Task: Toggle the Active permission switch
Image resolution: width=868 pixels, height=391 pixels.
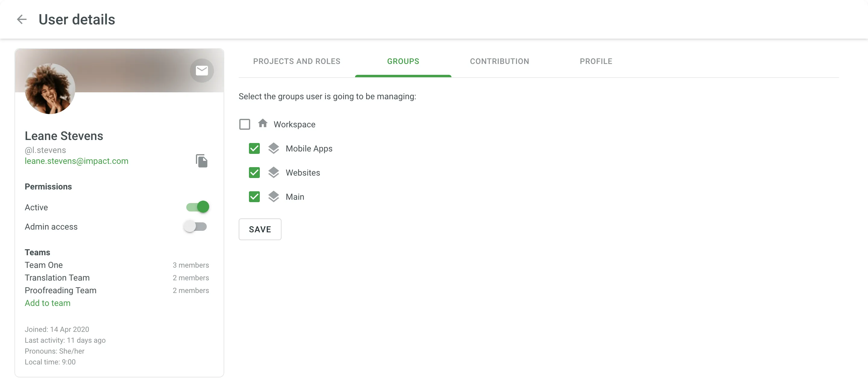Action: [x=198, y=207]
